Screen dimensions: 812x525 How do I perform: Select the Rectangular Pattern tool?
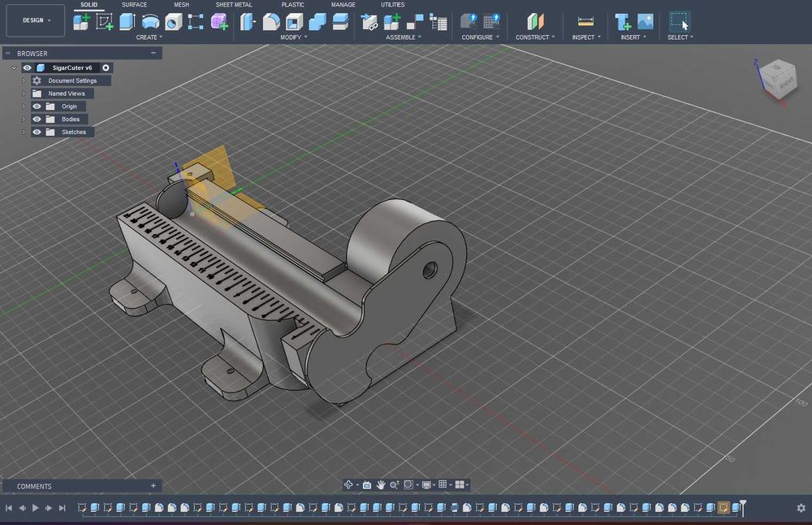[196, 22]
